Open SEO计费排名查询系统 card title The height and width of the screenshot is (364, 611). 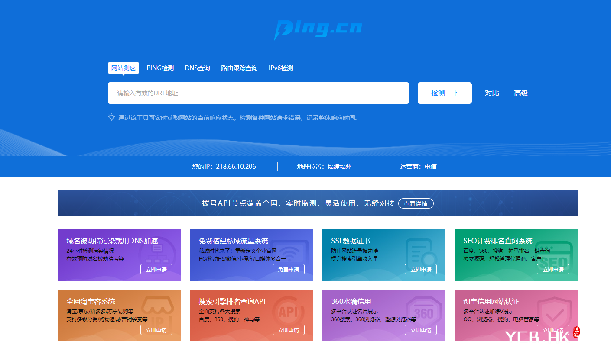pos(498,241)
